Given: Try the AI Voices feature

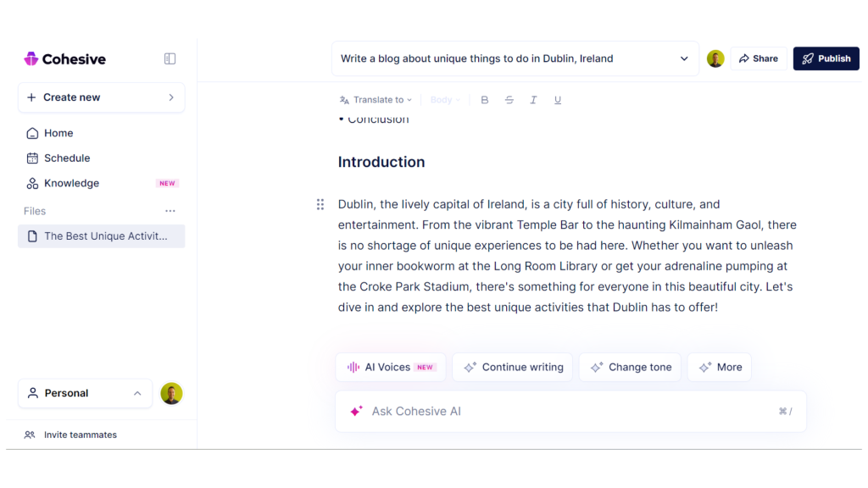Looking at the screenshot, I should [390, 367].
